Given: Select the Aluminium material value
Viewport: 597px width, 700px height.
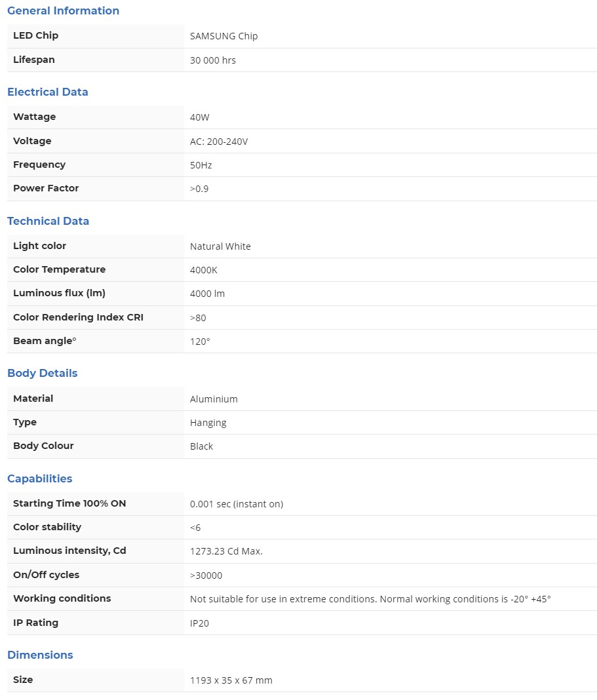Looking at the screenshot, I should click(214, 399).
